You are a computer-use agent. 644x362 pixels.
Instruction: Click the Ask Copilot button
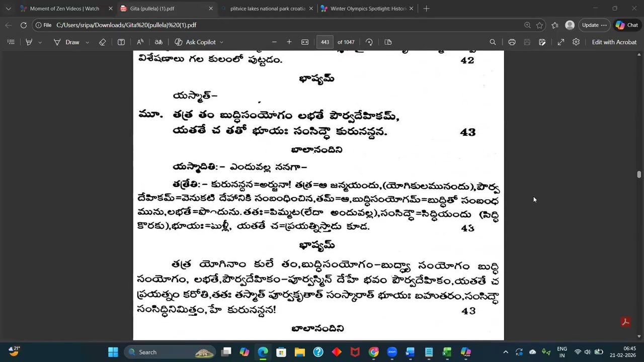click(x=195, y=42)
